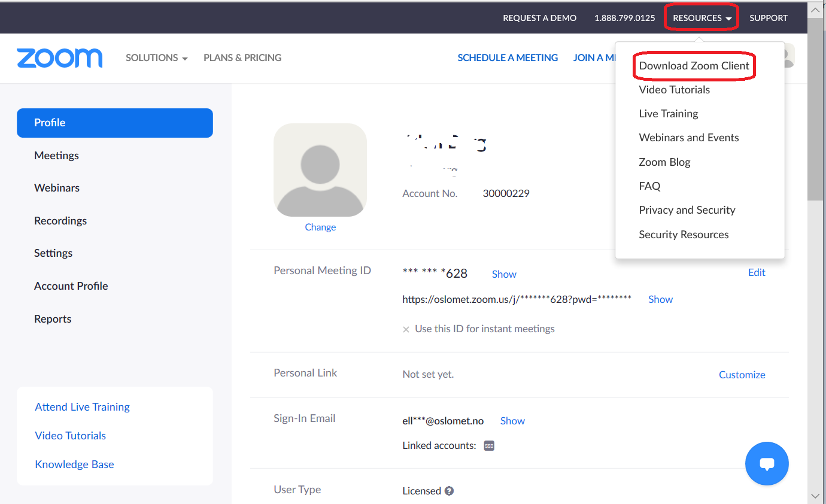The height and width of the screenshot is (504, 826).
Task: Open the Knowledge Base link
Action: pos(74,464)
